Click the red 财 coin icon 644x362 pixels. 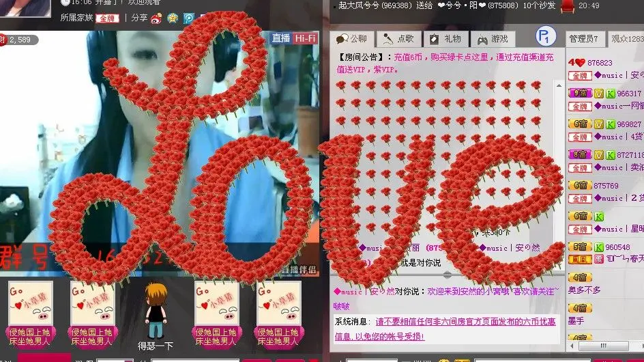[x=3, y=40]
